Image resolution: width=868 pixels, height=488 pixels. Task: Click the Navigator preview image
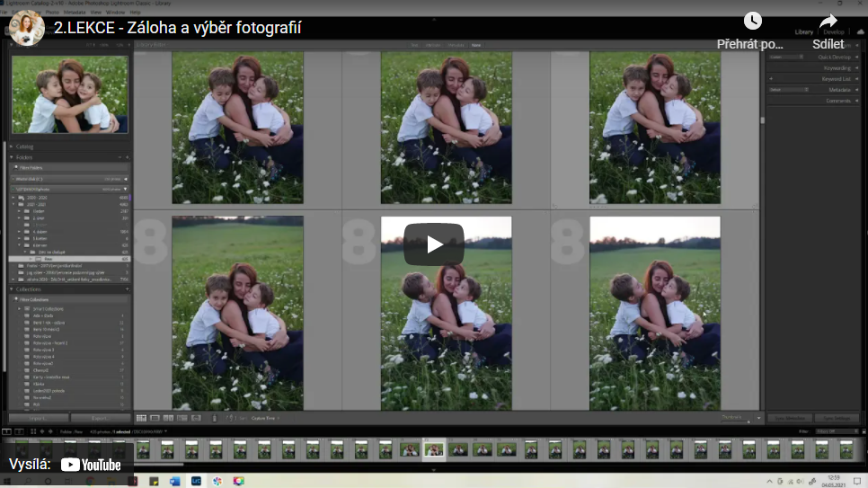[x=70, y=94]
